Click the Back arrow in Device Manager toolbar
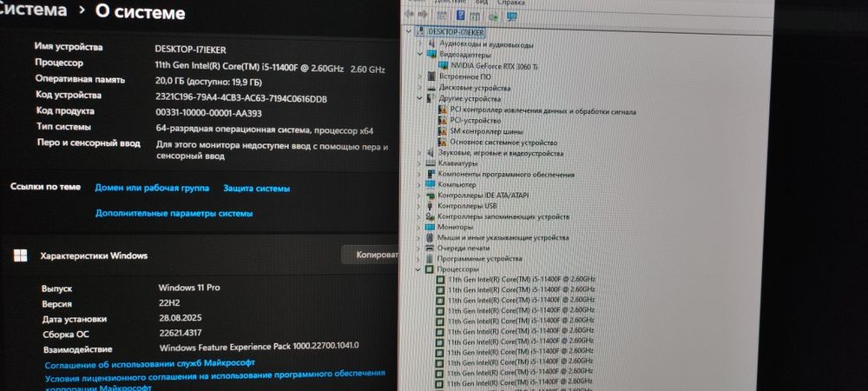Image resolution: width=868 pixels, height=391 pixels. (x=410, y=15)
